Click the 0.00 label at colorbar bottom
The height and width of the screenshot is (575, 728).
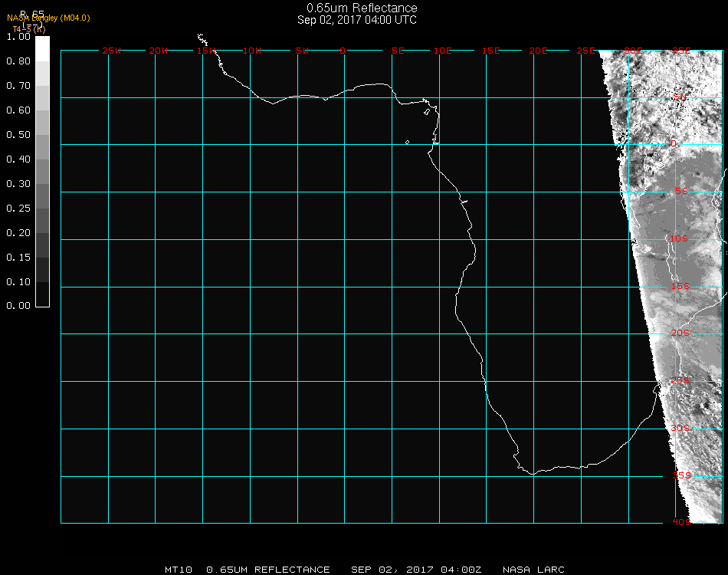click(x=18, y=306)
